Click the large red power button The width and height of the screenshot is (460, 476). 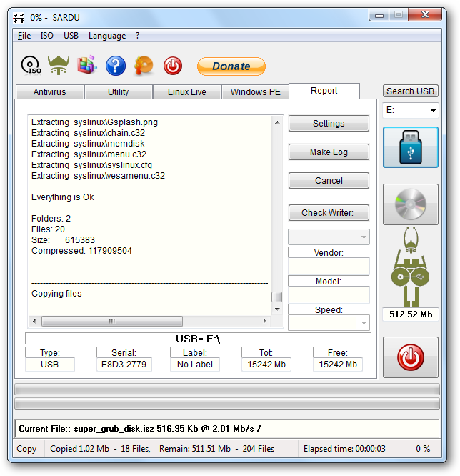point(410,357)
